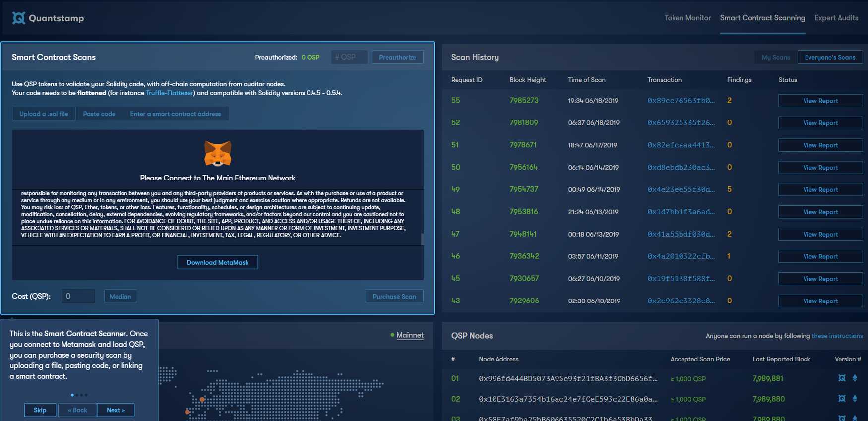
Task: Select the Upload a .sol file tab
Action: click(44, 114)
